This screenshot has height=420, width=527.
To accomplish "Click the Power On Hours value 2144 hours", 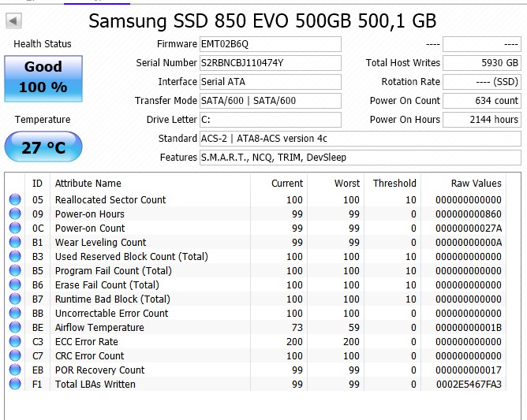I will 482,120.
